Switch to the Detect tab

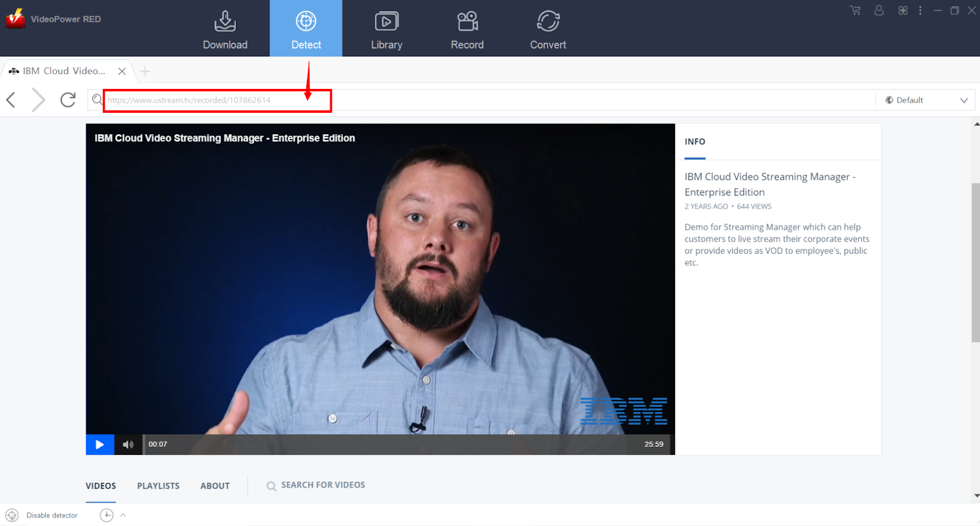(x=306, y=29)
